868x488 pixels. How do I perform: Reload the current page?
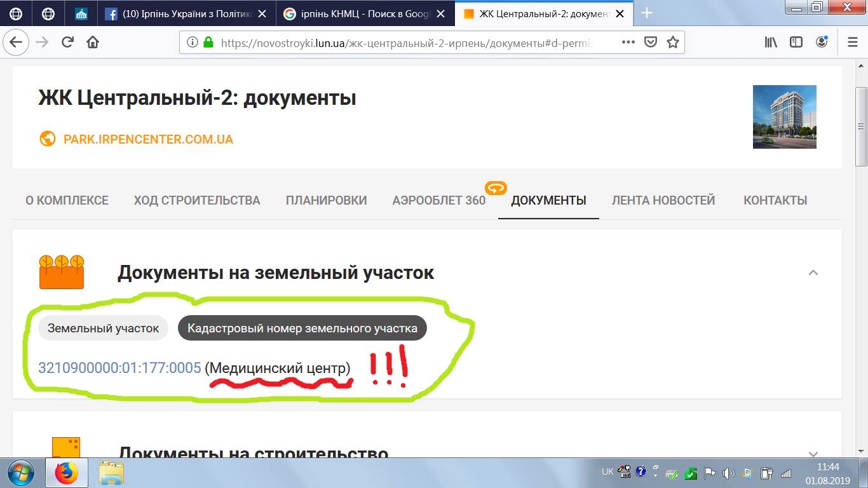tap(68, 43)
